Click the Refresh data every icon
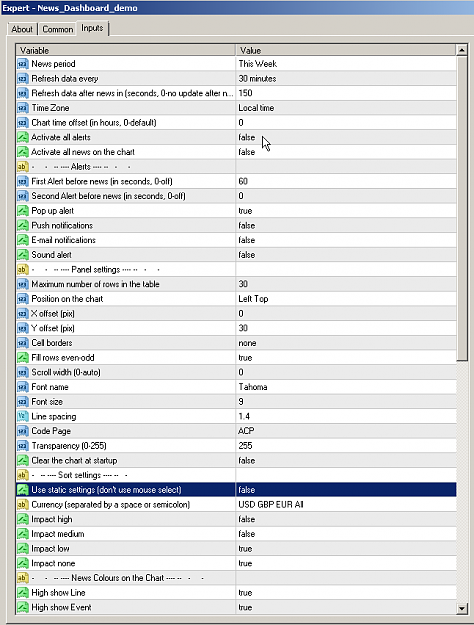 [x=23, y=79]
